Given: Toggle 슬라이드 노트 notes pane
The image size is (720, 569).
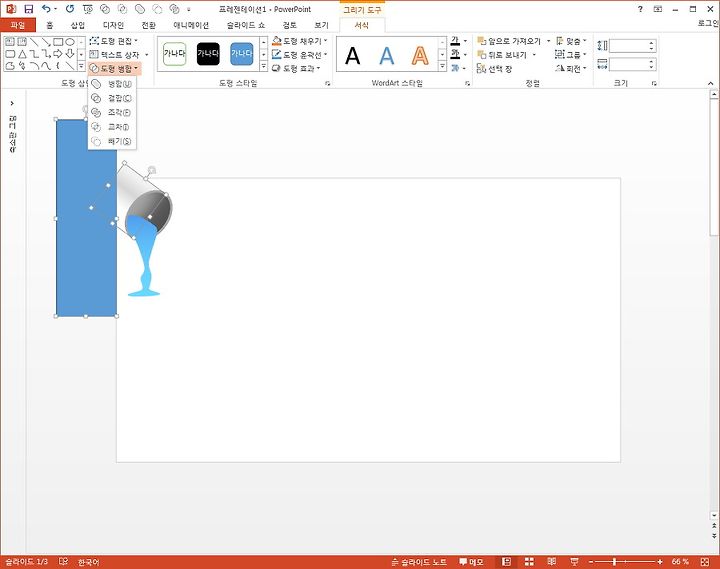Looking at the screenshot, I should [419, 562].
